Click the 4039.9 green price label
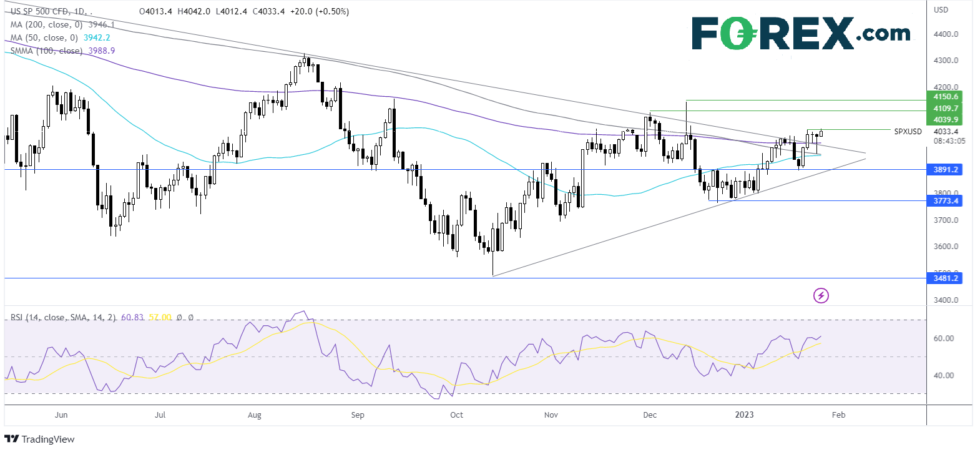Screen dimensions: 980x452 pyautogui.click(x=945, y=120)
